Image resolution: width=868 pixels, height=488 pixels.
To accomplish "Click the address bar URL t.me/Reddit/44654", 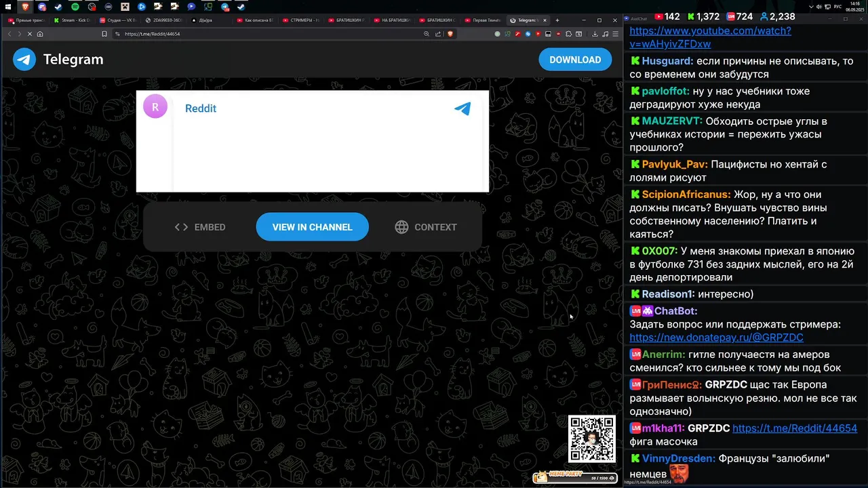I will click(153, 34).
